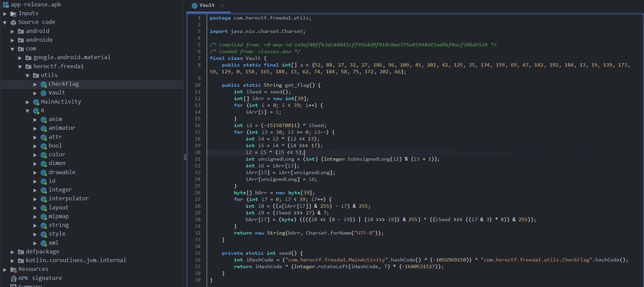644x287 pixels.
Task: Expand google.android.material package arrow
Action: (20, 58)
